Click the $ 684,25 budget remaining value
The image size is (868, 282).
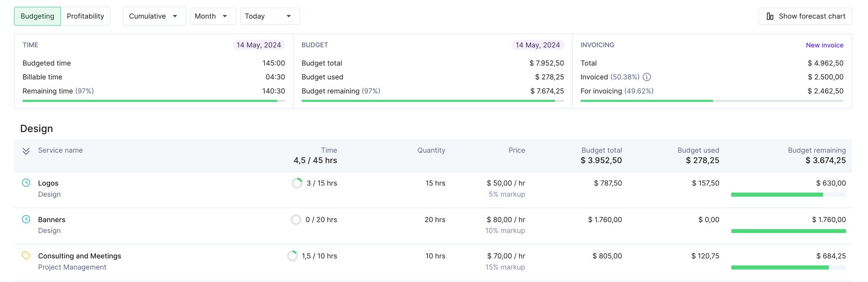pos(831,256)
